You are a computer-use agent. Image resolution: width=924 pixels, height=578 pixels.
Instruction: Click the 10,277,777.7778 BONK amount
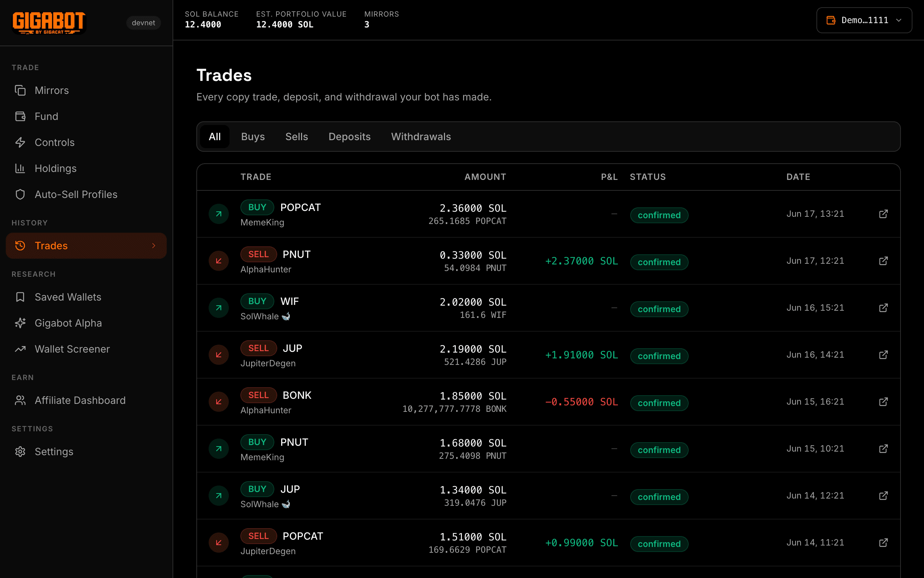click(454, 409)
